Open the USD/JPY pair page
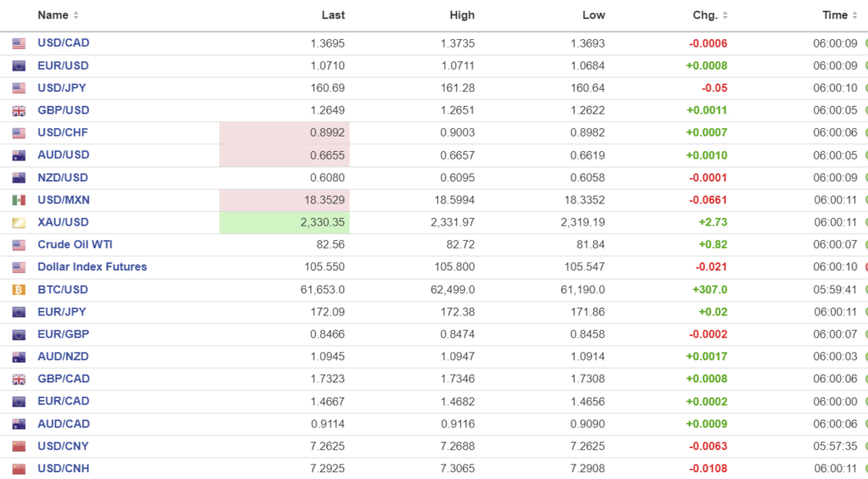 click(x=61, y=88)
